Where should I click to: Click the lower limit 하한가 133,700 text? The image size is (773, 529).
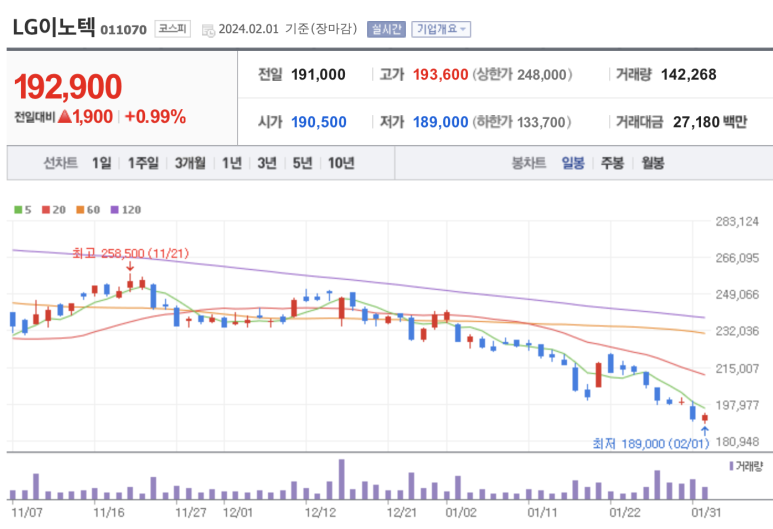(x=522, y=122)
